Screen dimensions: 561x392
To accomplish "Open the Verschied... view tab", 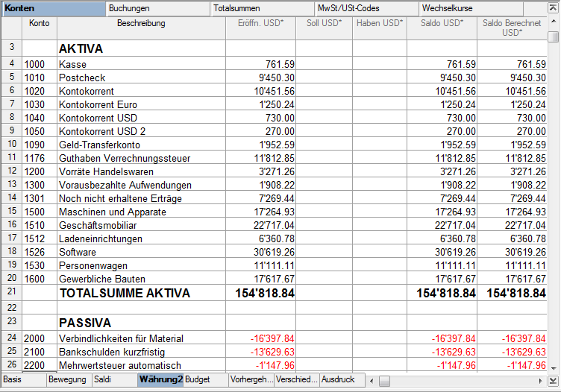I will point(297,379).
